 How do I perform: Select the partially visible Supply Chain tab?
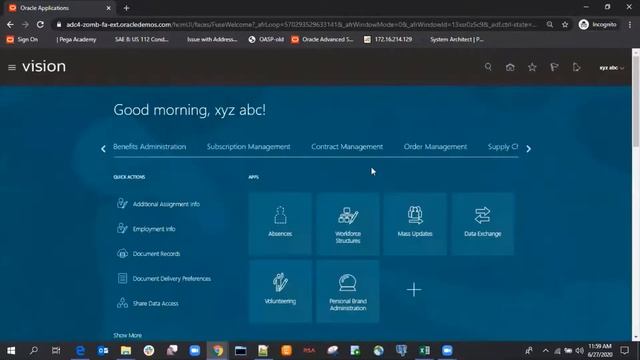(x=503, y=147)
